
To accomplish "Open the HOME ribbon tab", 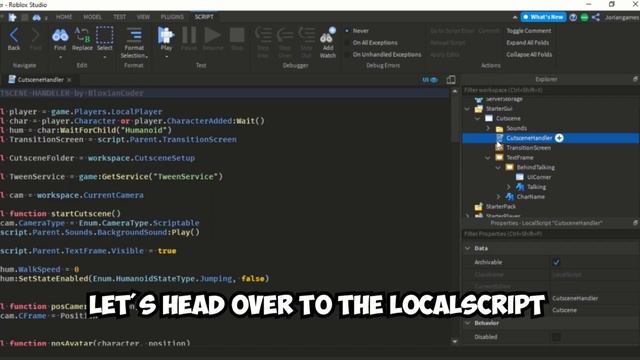I will pos(64,17).
